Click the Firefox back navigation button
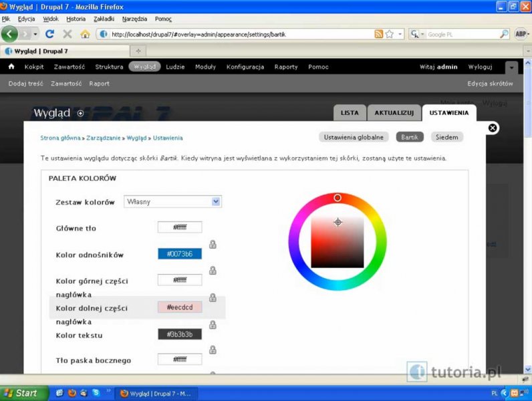Screen dimensions: 532x401 point(10,34)
